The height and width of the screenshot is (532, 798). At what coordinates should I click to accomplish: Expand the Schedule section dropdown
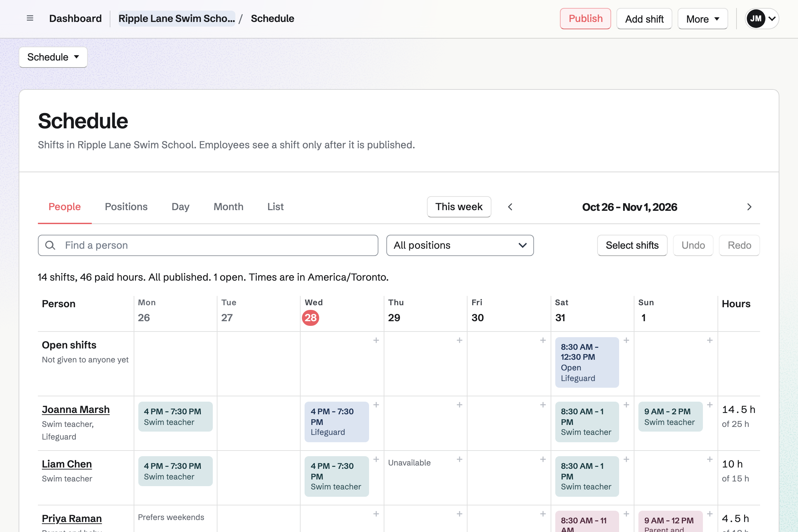pyautogui.click(x=53, y=57)
